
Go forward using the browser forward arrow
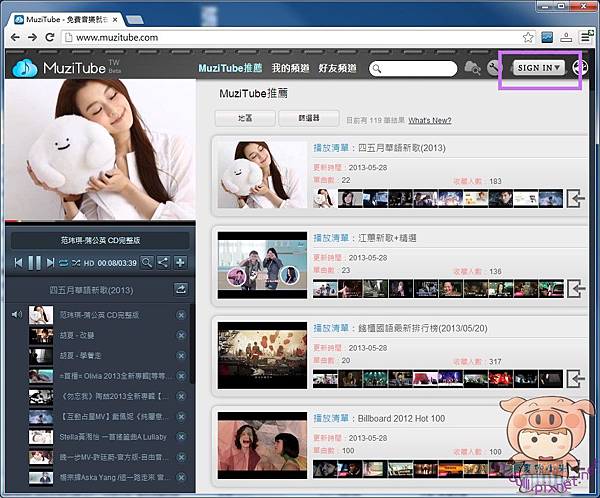click(33, 38)
